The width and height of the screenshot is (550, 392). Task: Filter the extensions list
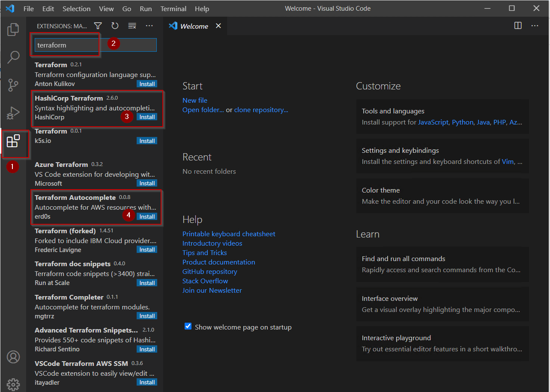(x=98, y=26)
